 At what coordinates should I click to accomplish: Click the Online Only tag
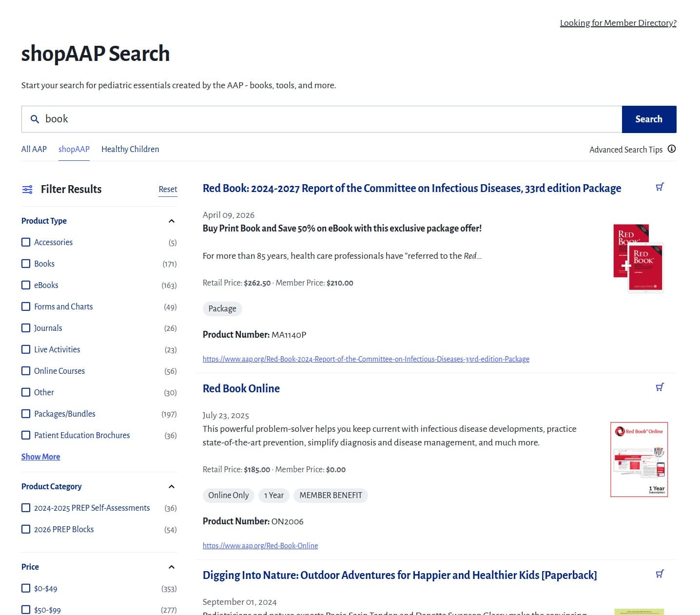pos(229,495)
